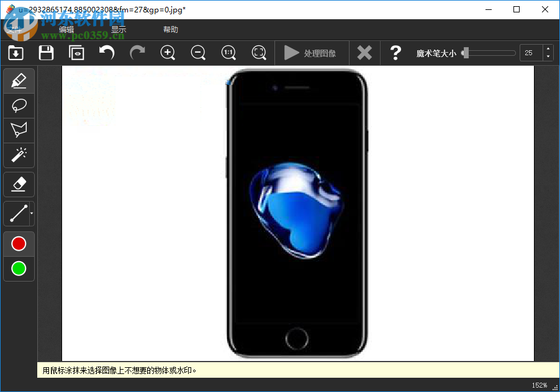Open the 帮助 menu
The image size is (560, 392).
(171, 29)
